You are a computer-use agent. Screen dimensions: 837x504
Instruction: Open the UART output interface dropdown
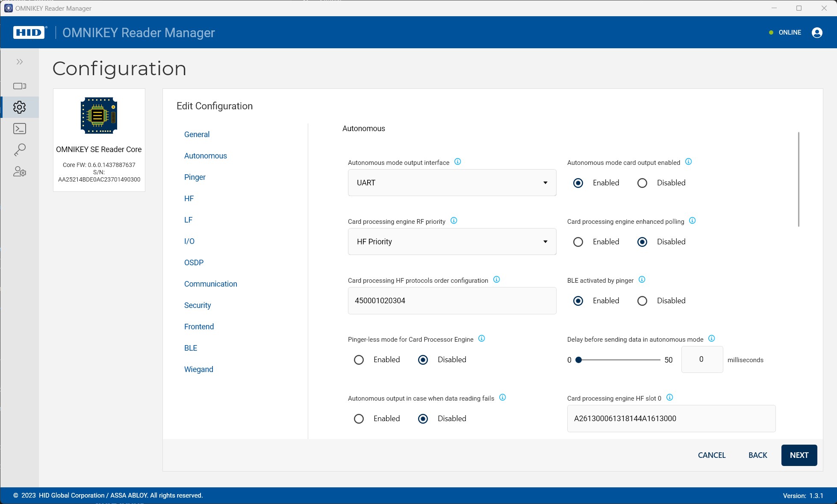[452, 183]
